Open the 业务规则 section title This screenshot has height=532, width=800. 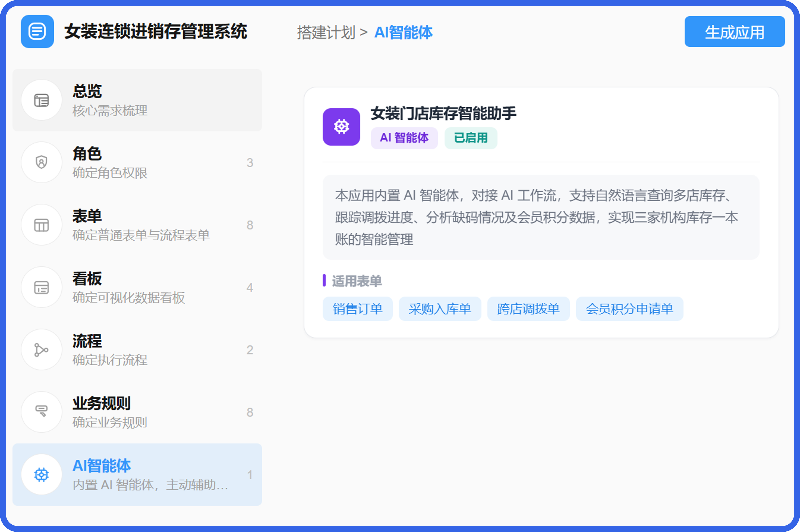click(101, 403)
